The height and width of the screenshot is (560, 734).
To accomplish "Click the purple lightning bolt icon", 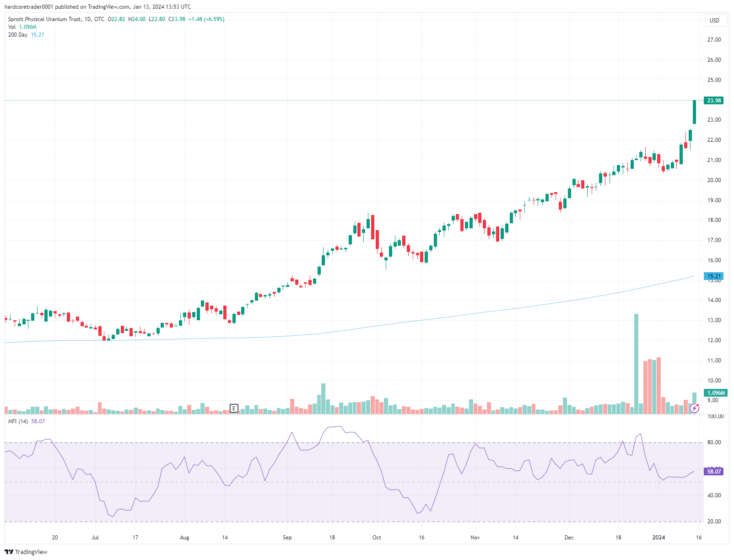I will (694, 408).
